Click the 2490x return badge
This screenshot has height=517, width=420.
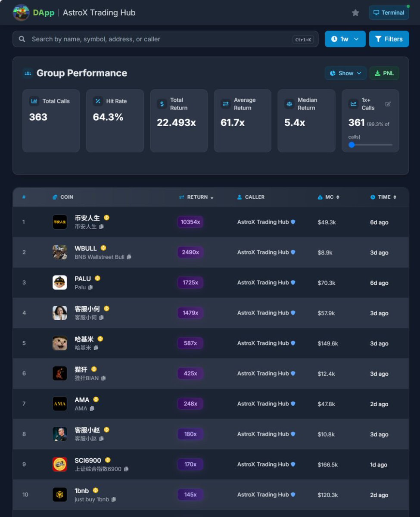190,252
